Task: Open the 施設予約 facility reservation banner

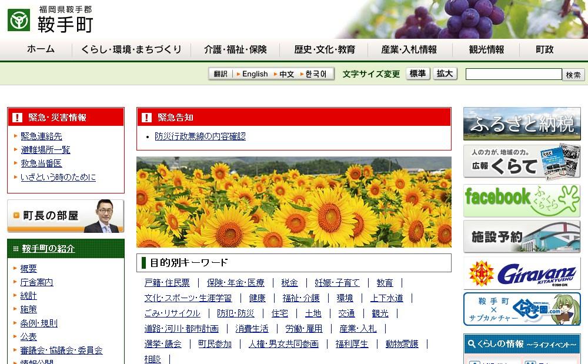Action: (x=522, y=237)
